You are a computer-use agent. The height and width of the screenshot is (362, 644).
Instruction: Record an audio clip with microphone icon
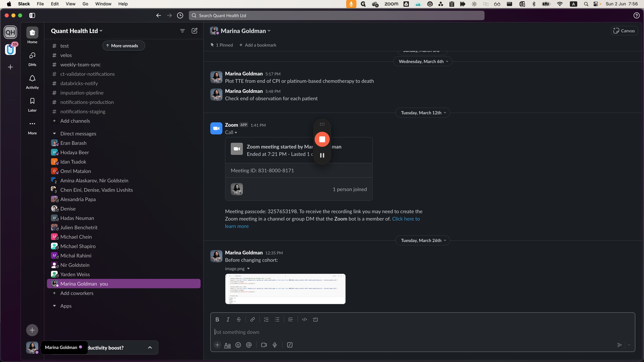275,345
